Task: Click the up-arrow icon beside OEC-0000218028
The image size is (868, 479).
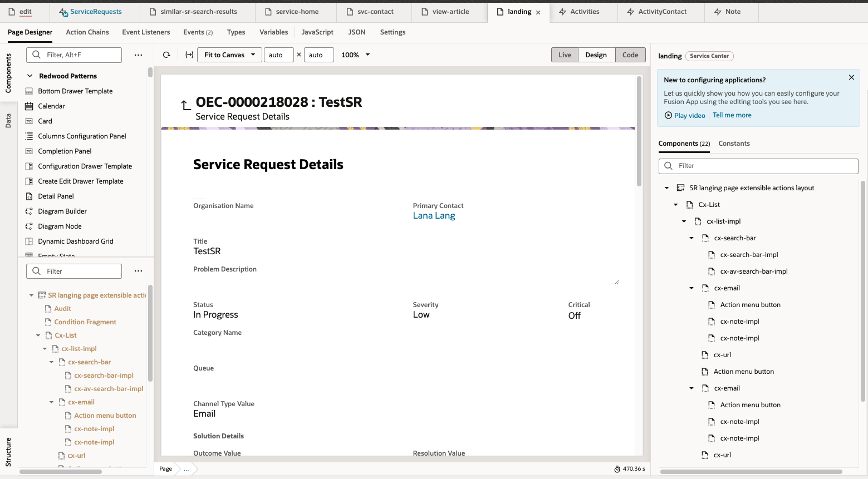Action: tap(186, 105)
